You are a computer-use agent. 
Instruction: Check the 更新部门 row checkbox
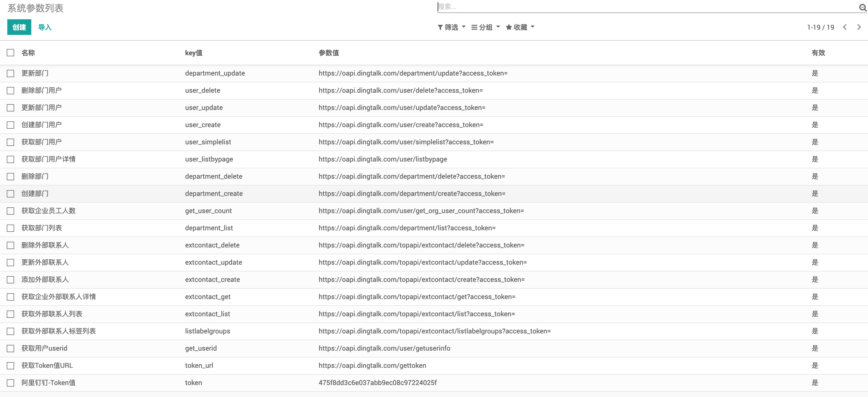pos(10,73)
